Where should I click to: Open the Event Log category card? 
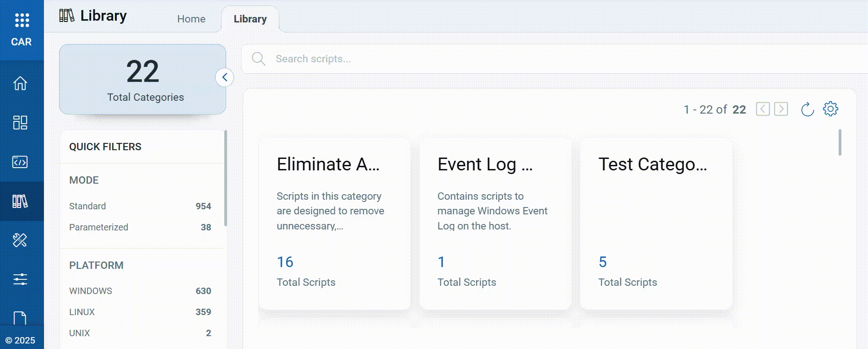point(495,224)
